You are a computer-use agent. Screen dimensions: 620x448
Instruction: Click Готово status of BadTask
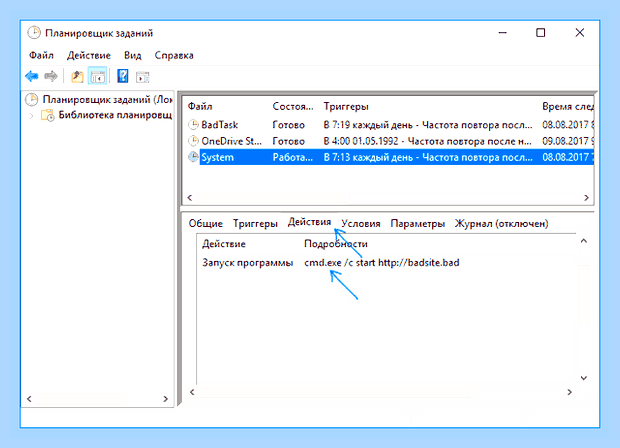[288, 125]
